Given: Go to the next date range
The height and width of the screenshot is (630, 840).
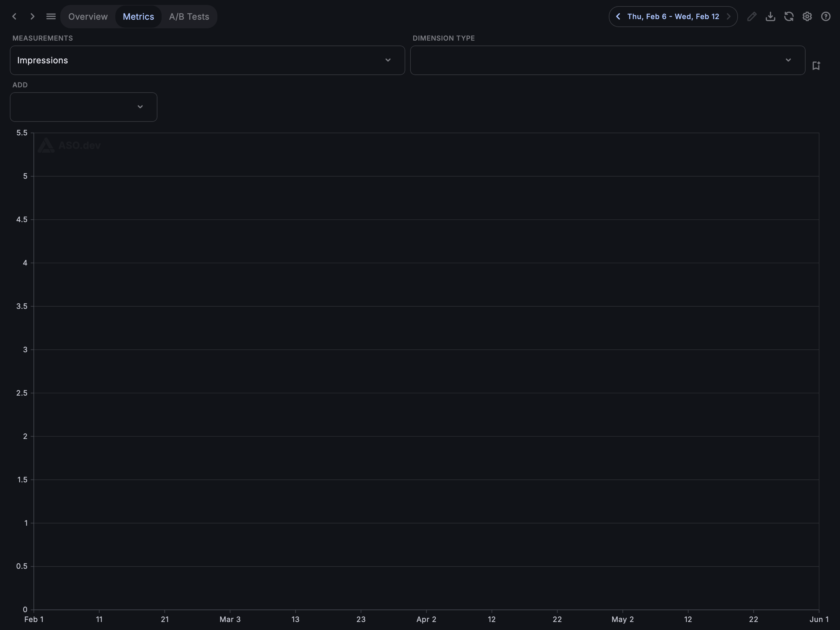Looking at the screenshot, I should (728, 16).
